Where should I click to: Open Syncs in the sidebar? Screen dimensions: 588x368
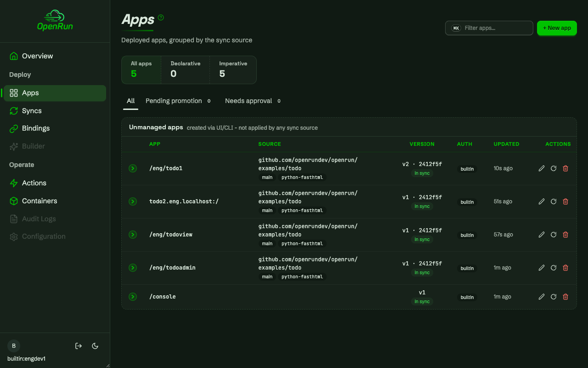pos(55,111)
